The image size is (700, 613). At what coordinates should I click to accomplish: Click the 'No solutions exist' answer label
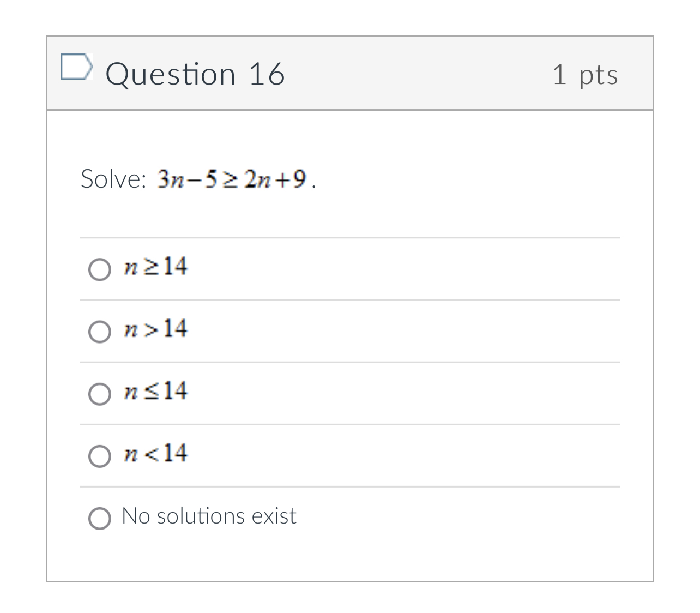click(x=209, y=516)
